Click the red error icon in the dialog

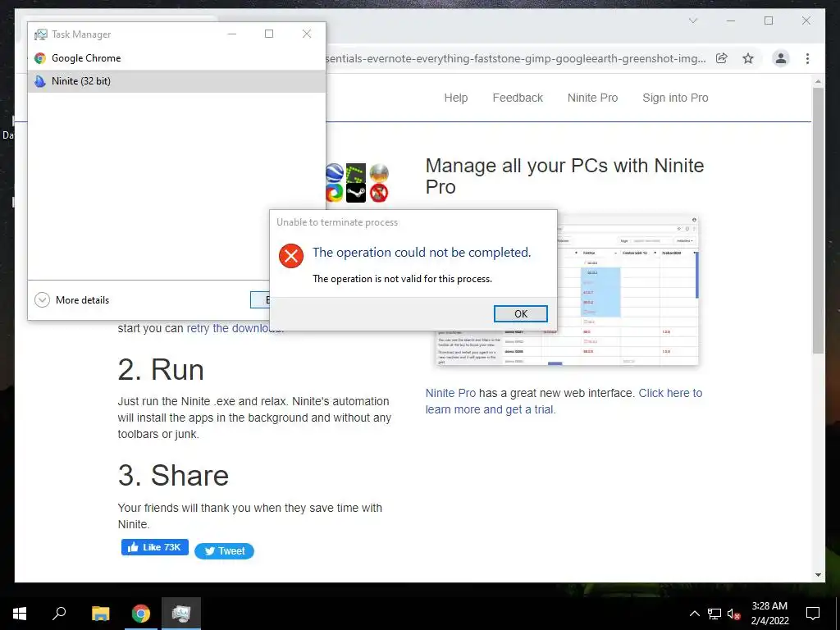point(291,256)
